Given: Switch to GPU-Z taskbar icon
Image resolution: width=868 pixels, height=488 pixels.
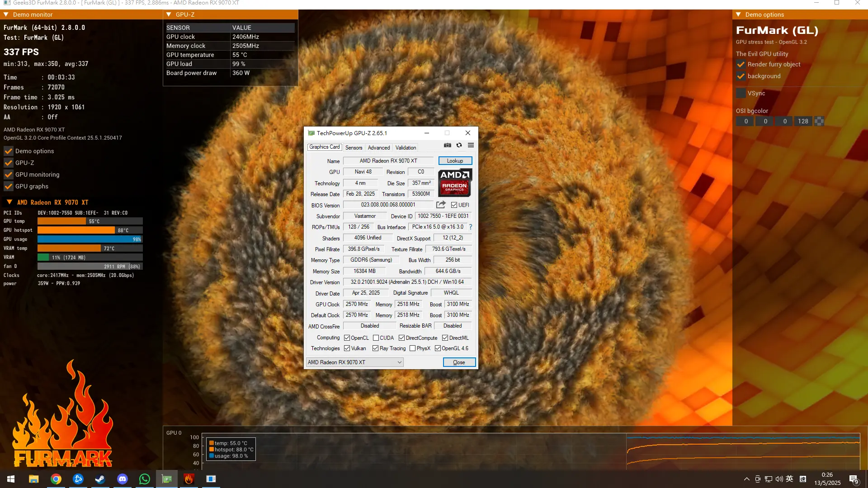Looking at the screenshot, I should pos(167,479).
